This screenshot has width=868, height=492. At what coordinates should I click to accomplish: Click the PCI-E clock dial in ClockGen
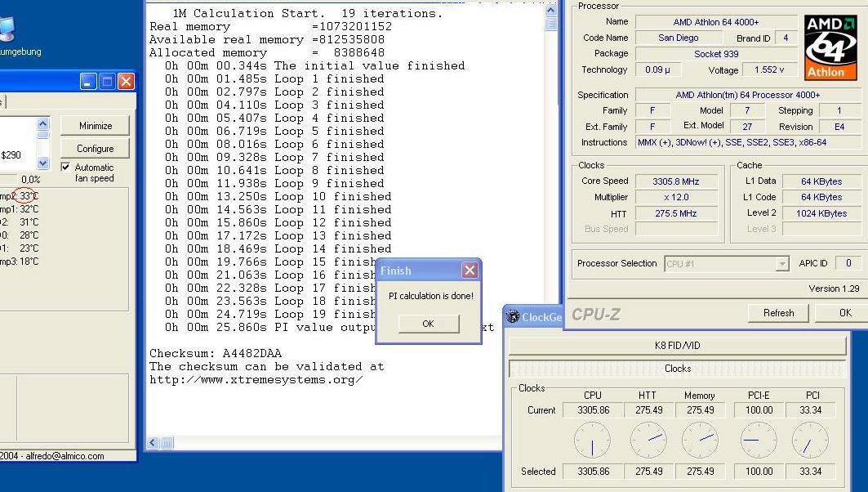[x=759, y=441]
